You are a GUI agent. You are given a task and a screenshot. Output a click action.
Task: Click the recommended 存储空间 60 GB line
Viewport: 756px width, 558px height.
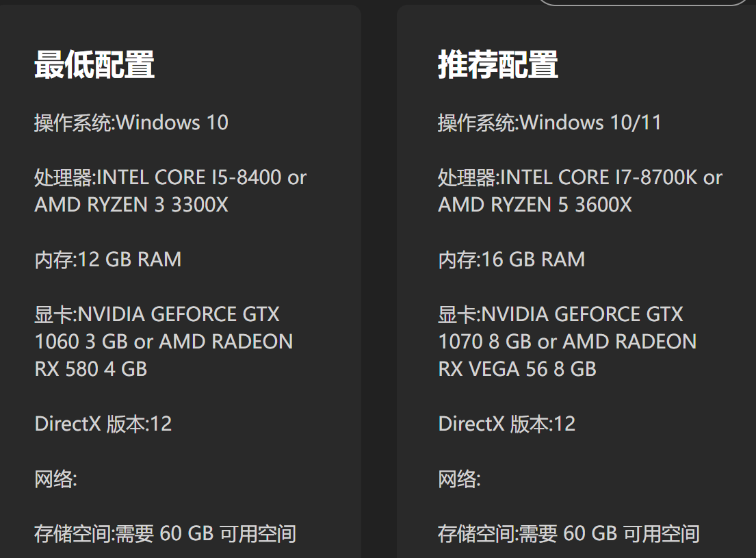(x=569, y=533)
